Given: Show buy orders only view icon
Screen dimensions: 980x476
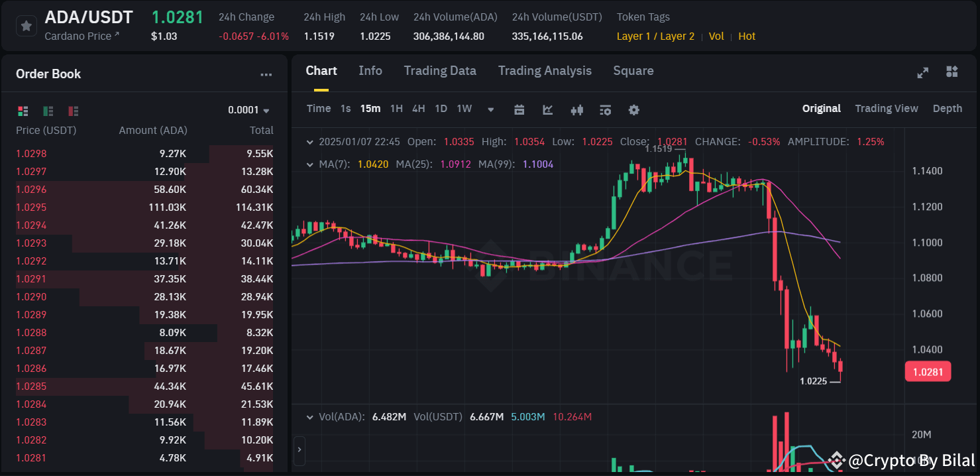Looking at the screenshot, I should tap(48, 111).
